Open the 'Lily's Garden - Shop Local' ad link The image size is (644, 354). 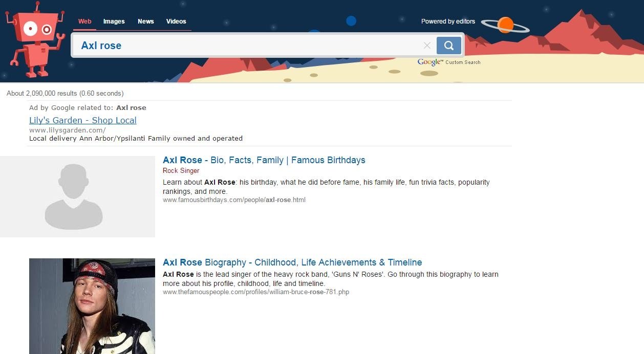83,120
